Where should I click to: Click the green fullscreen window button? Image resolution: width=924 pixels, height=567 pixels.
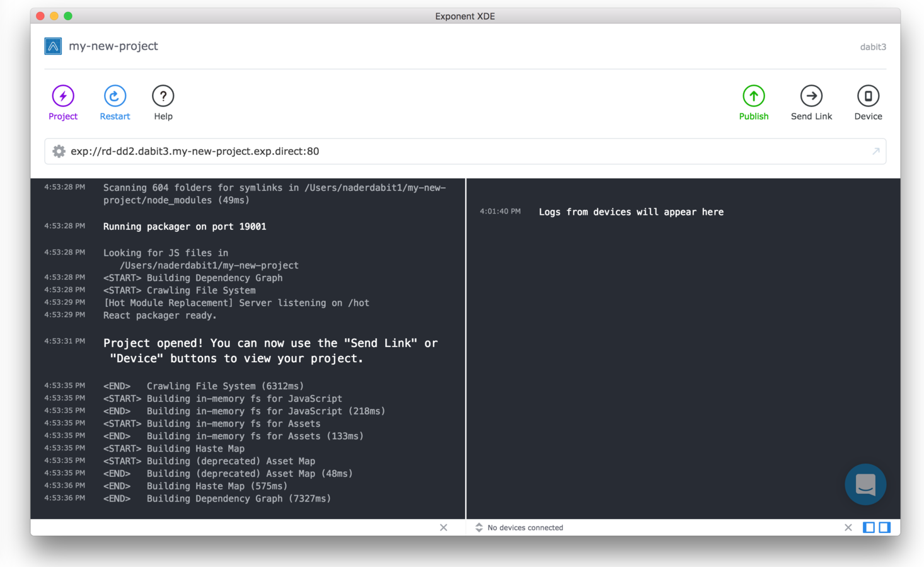coord(68,16)
